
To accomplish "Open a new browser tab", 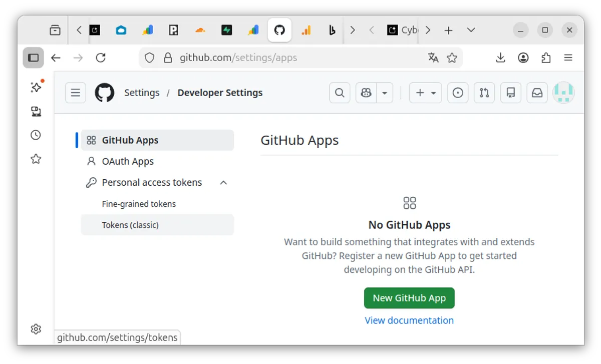I will pyautogui.click(x=448, y=30).
